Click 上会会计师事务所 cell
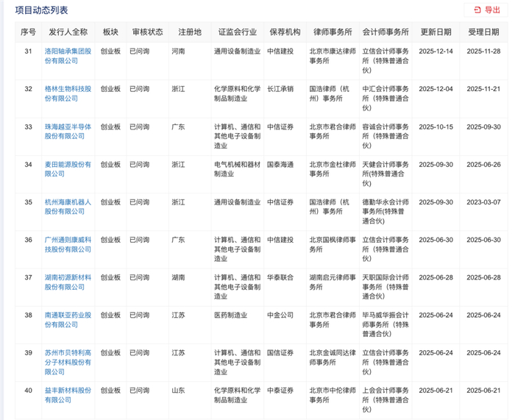The width and height of the screenshot is (515, 420). (x=386, y=400)
